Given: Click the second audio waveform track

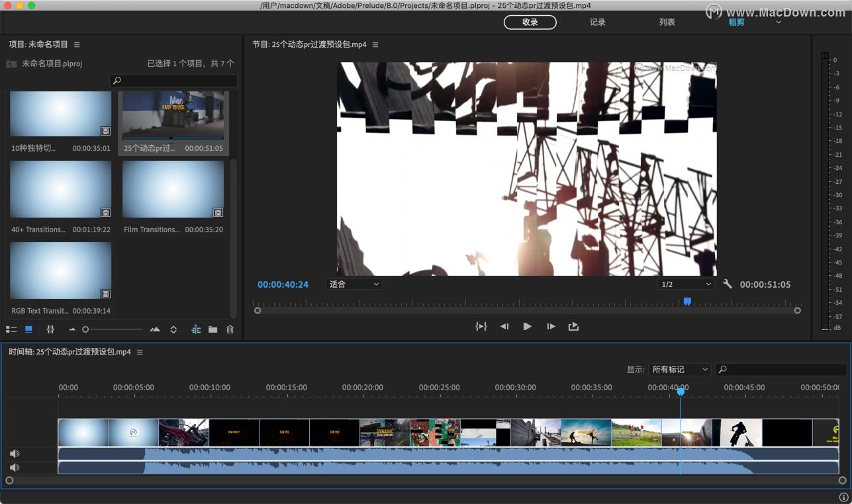Looking at the screenshot, I should (x=448, y=468).
